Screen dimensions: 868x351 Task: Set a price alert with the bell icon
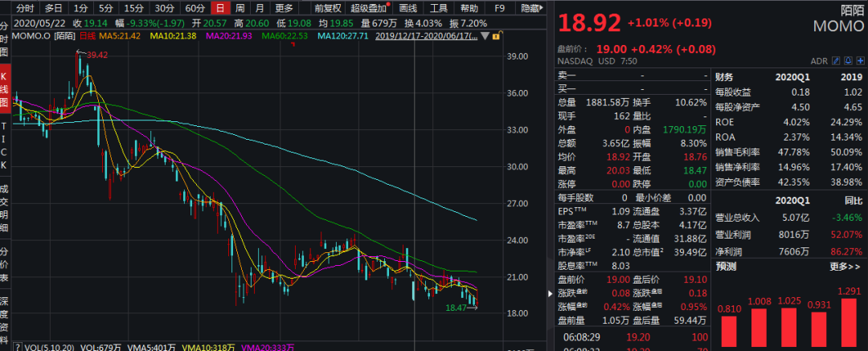pyautogui.click(x=848, y=60)
